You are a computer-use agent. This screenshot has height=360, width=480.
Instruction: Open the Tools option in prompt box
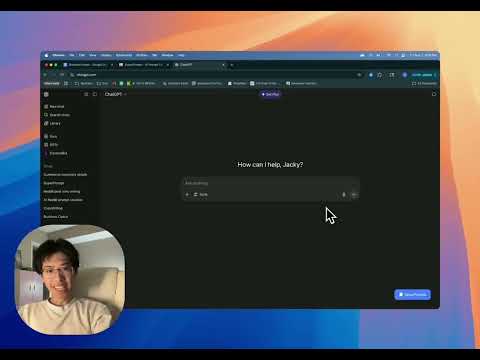coord(201,194)
